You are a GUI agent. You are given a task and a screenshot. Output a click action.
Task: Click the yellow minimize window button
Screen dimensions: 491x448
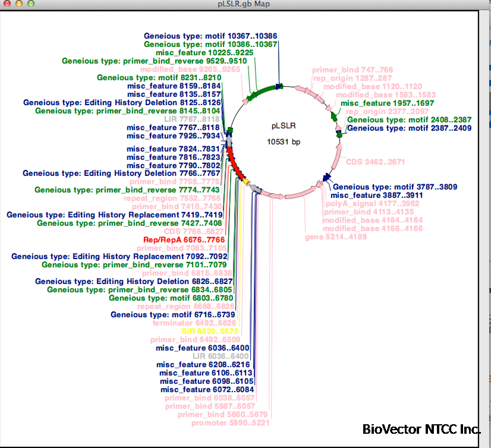pyautogui.click(x=19, y=4)
